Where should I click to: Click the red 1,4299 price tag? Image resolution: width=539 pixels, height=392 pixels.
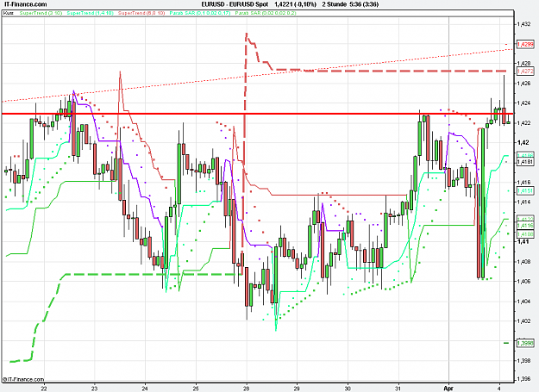(x=525, y=44)
